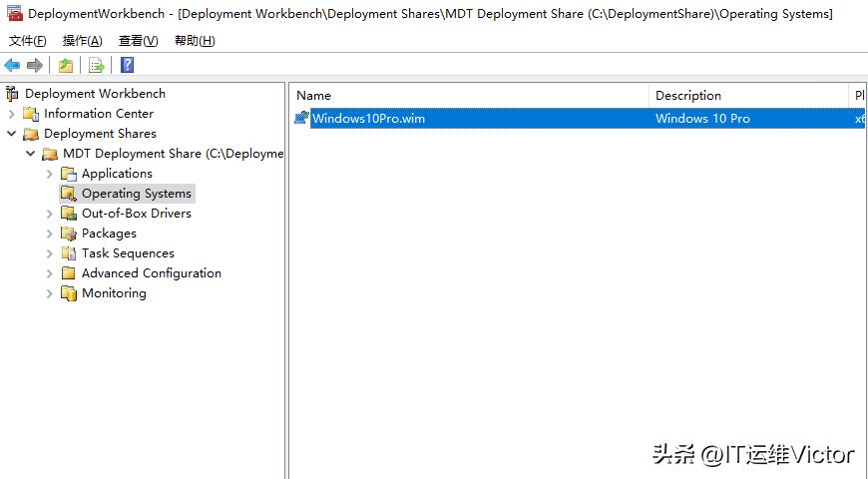868x479 pixels.
Task: Click the Deployment Workbench root node icon
Action: click(x=12, y=94)
